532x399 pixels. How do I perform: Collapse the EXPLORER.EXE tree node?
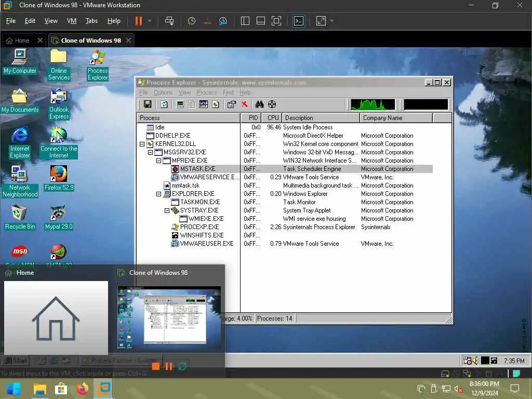[158, 194]
